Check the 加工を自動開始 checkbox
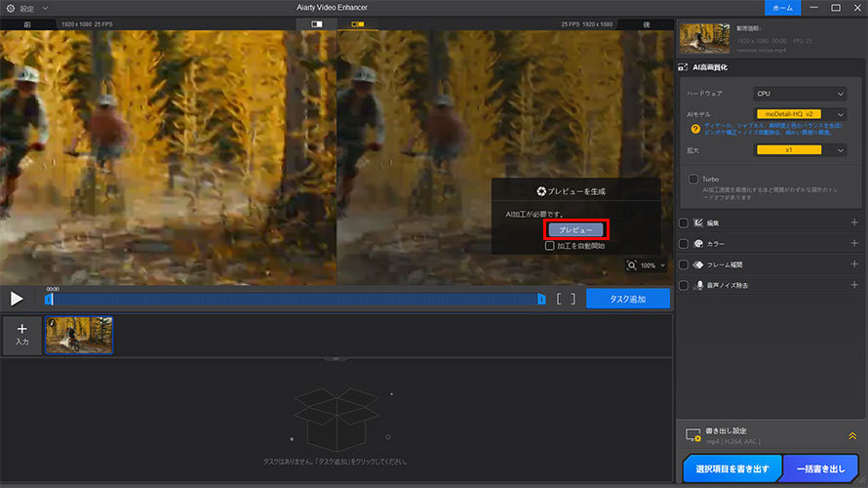 click(550, 246)
